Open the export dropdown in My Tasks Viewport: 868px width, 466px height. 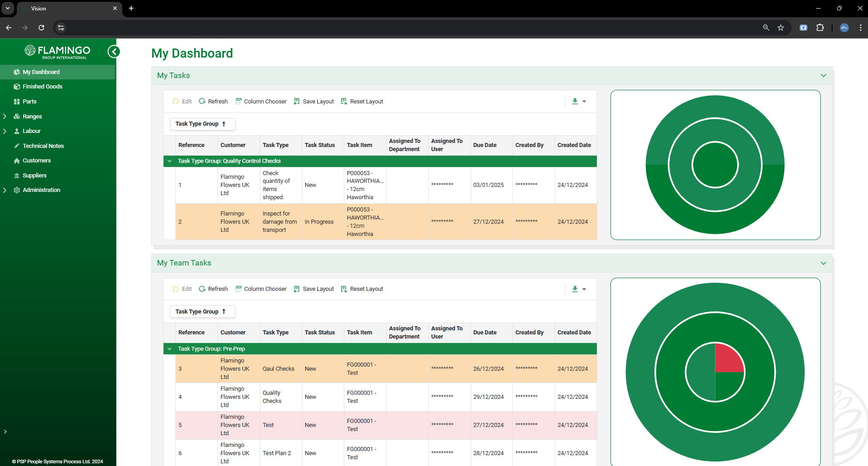(579, 102)
